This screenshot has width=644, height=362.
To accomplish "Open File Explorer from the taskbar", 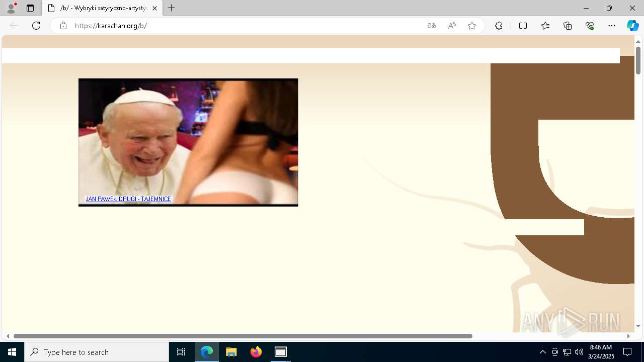I will (x=231, y=352).
